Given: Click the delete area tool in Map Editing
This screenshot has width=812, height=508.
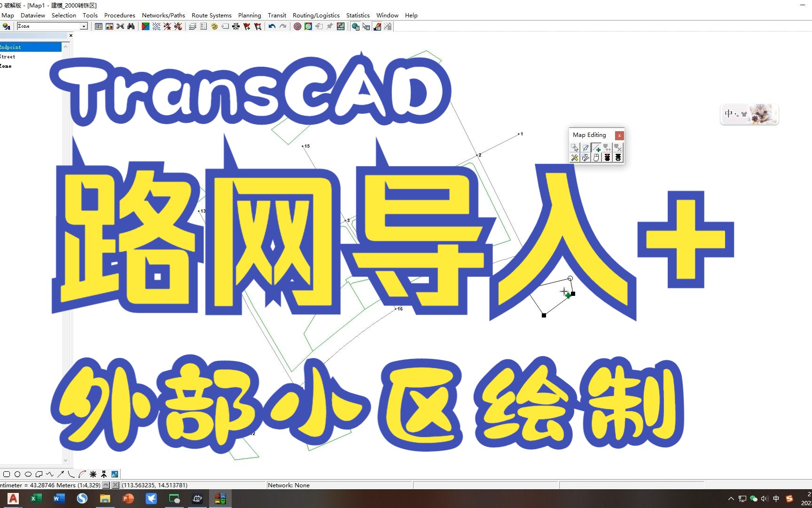Looking at the screenshot, I should point(618,148).
